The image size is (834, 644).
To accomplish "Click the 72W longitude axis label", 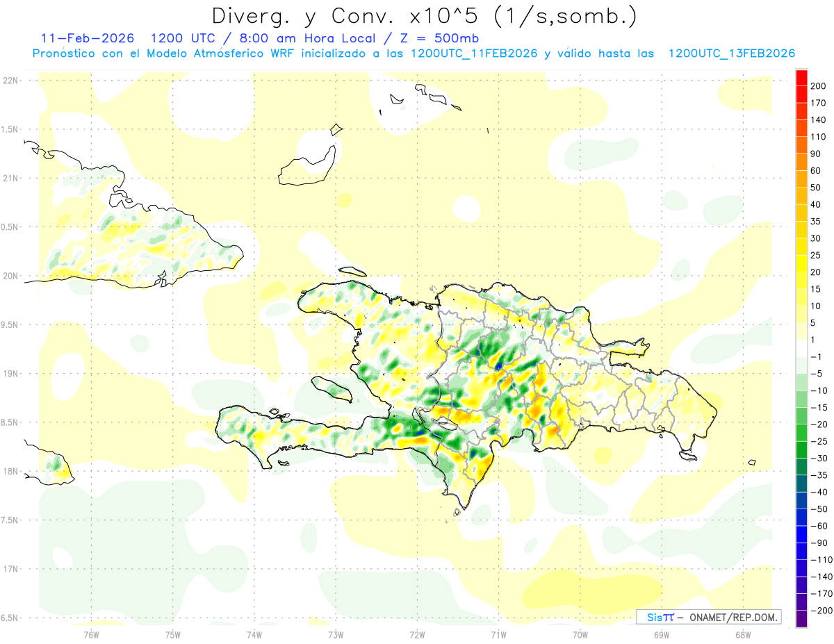I will (x=417, y=634).
